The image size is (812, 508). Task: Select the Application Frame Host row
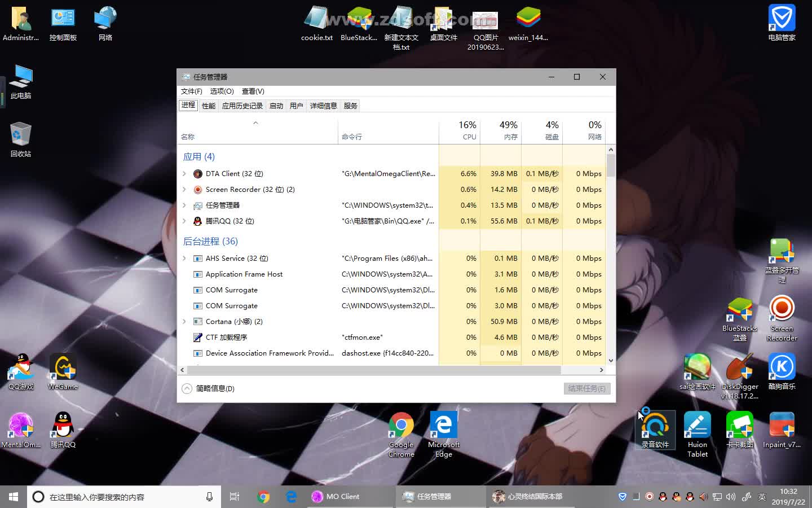(391, 274)
